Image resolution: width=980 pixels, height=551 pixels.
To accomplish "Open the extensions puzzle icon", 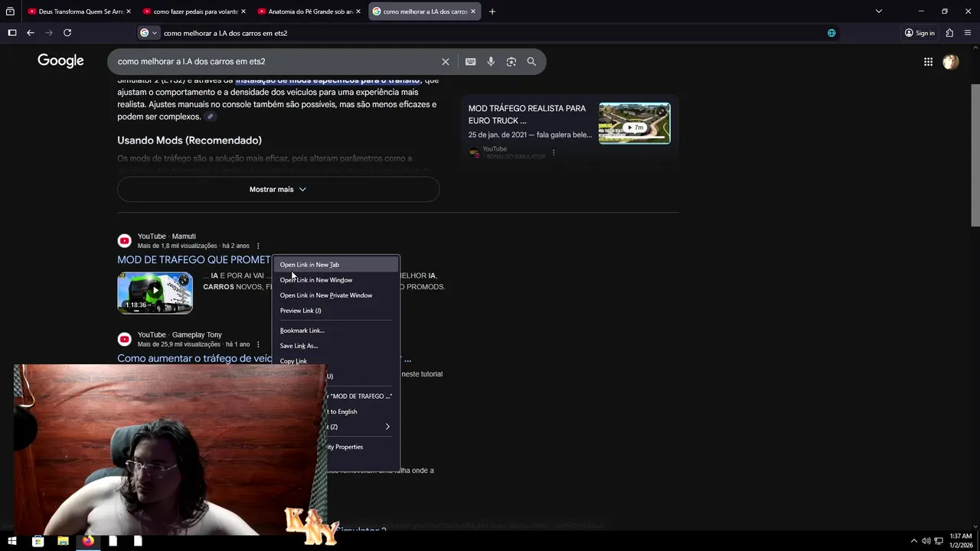I will [x=949, y=33].
